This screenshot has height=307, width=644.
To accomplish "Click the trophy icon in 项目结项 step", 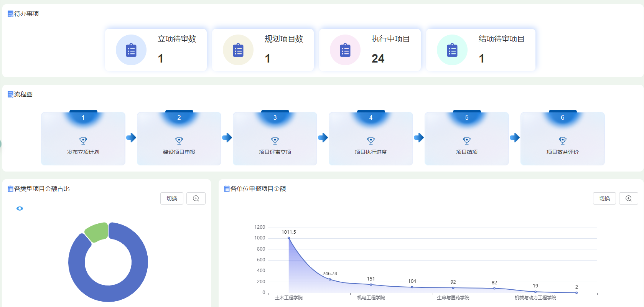I will (467, 140).
